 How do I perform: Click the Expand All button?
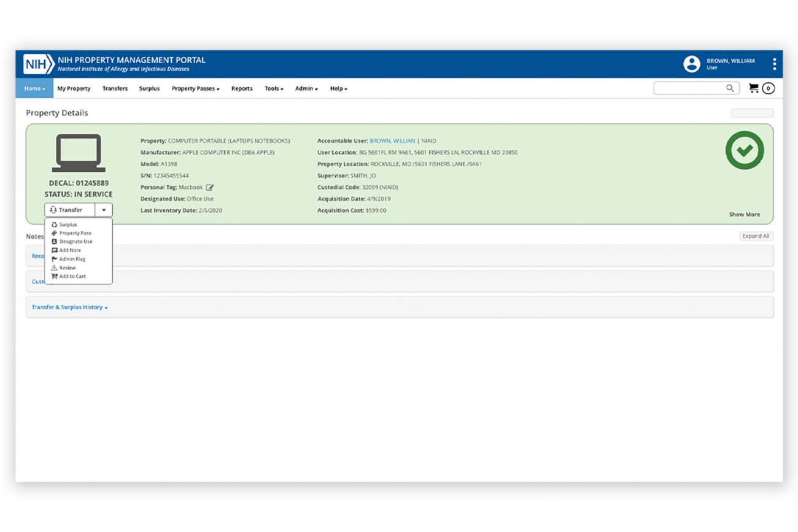[756, 236]
